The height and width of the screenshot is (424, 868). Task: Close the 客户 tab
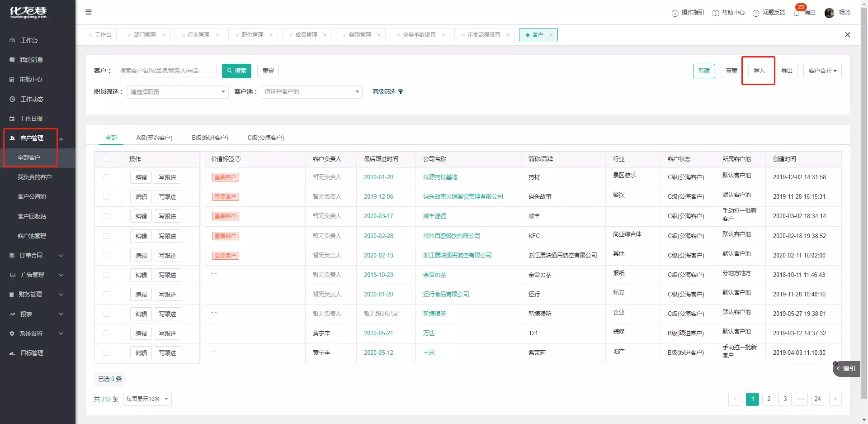pyautogui.click(x=551, y=35)
